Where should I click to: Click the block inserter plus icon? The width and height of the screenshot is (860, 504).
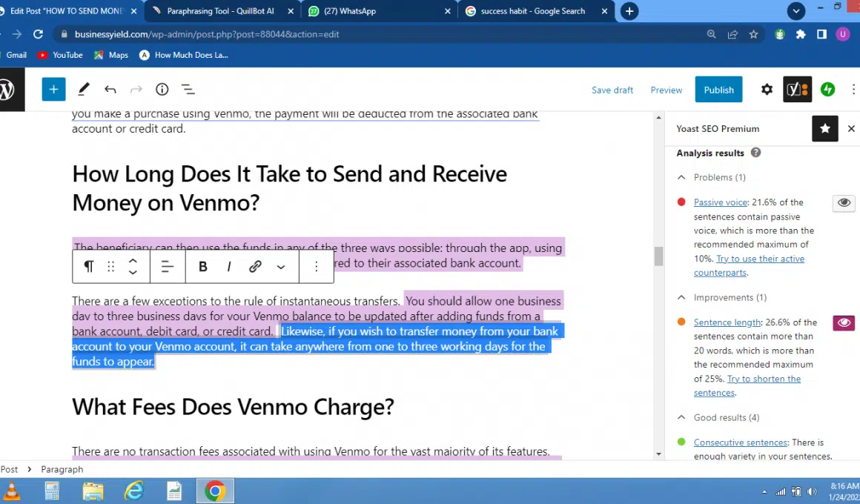click(x=53, y=90)
